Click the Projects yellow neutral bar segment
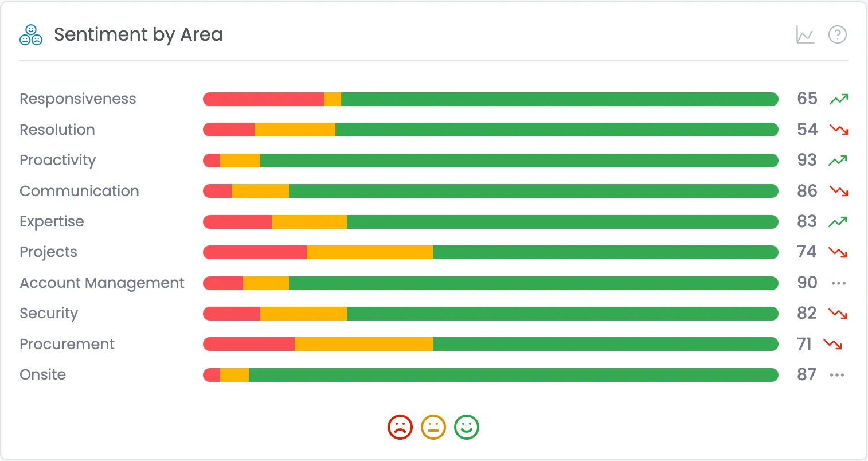This screenshot has width=868, height=461. point(370,252)
